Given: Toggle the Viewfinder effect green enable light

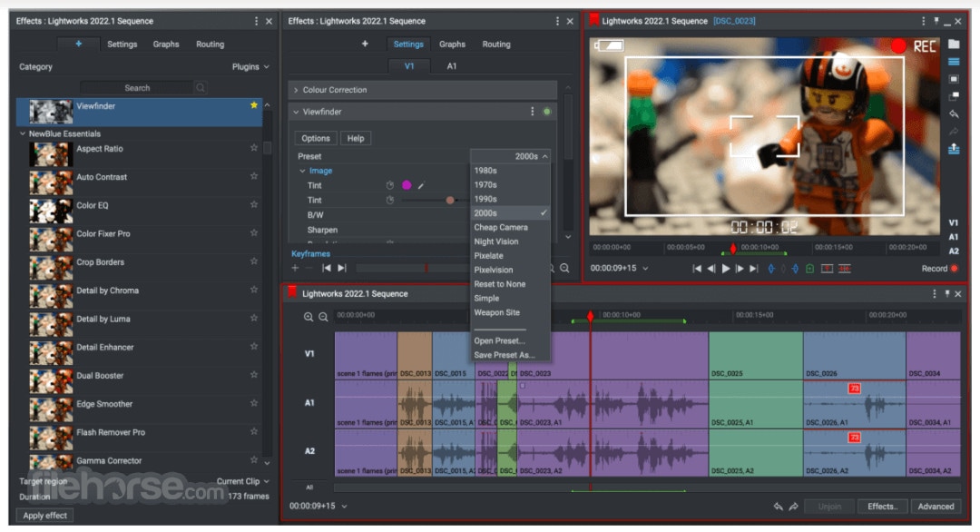Looking at the screenshot, I should 547,112.
